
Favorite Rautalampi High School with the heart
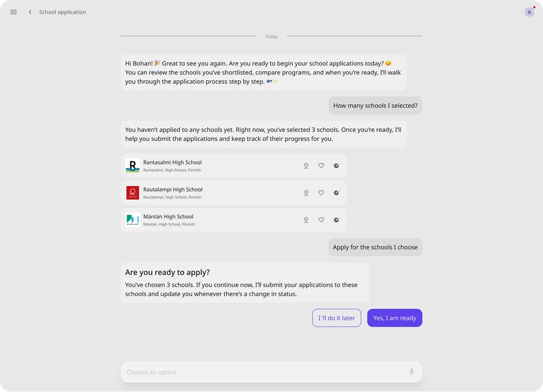pyautogui.click(x=321, y=193)
